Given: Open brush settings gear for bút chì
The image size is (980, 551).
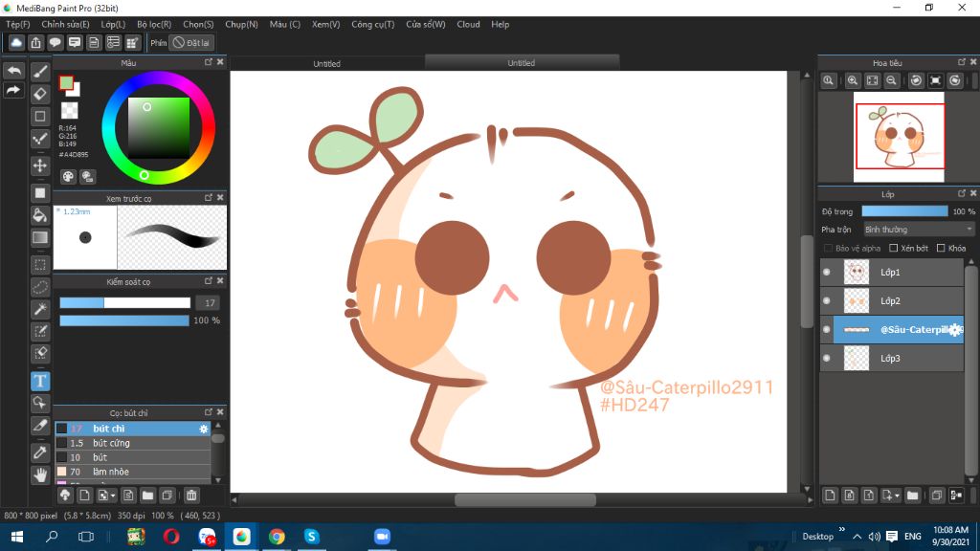Looking at the screenshot, I should (203, 430).
